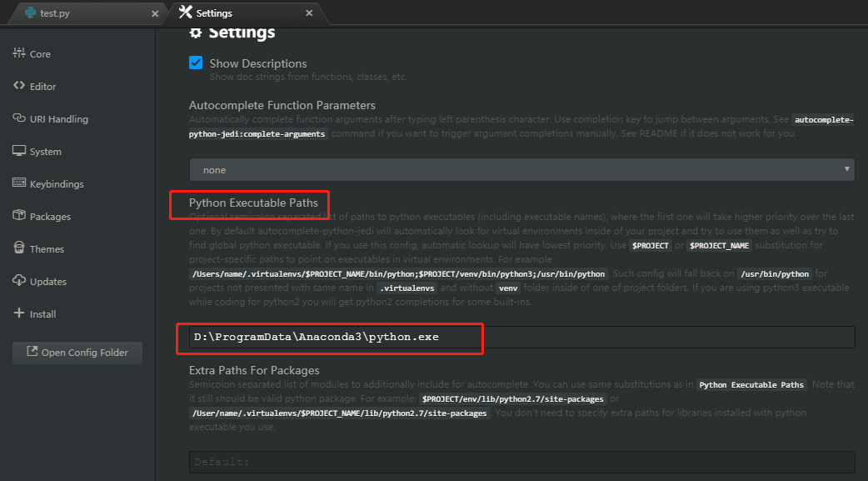
Task: Click the Core sliders icon in sidebar
Action: point(19,53)
